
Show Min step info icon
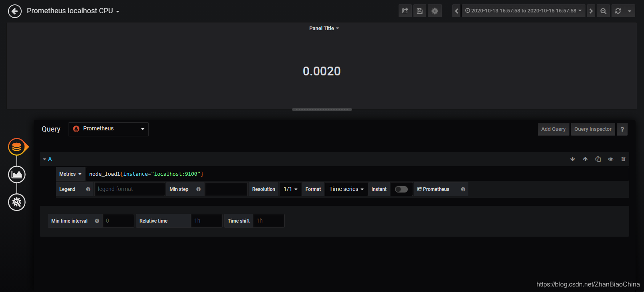click(x=198, y=189)
